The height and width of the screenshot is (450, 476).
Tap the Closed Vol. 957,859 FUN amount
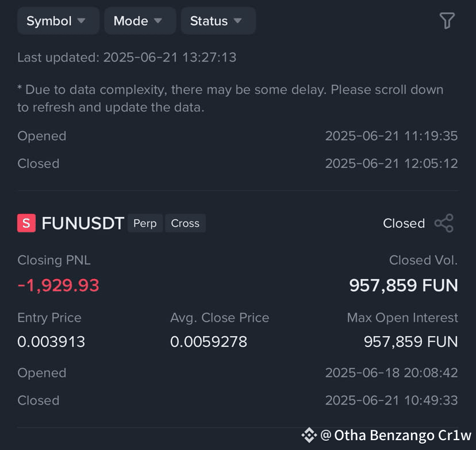click(x=404, y=285)
